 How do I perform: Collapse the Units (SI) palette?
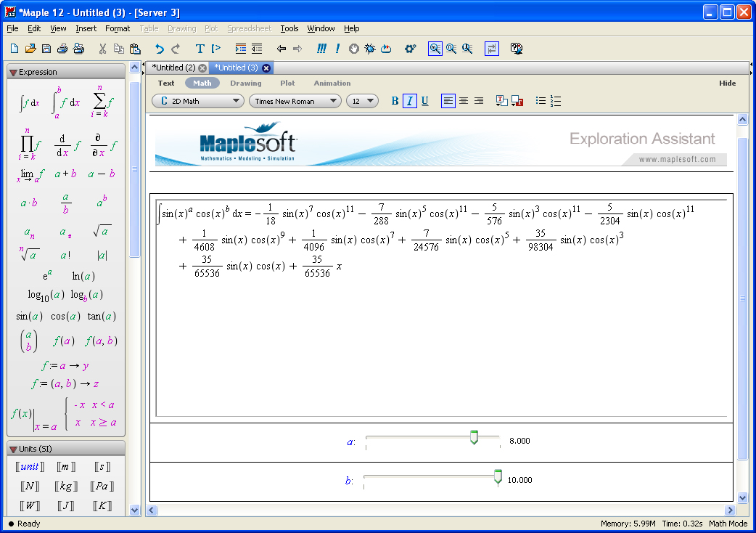[x=14, y=449]
